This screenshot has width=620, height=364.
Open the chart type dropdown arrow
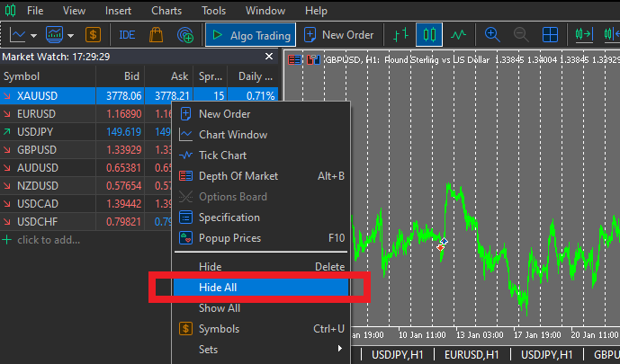point(34,35)
